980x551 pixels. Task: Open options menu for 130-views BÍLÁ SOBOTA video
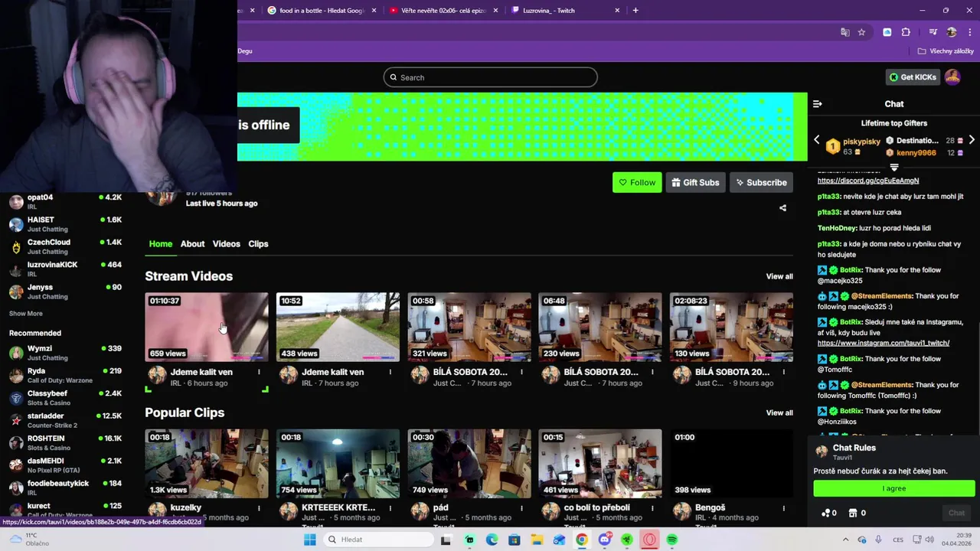pos(783,372)
